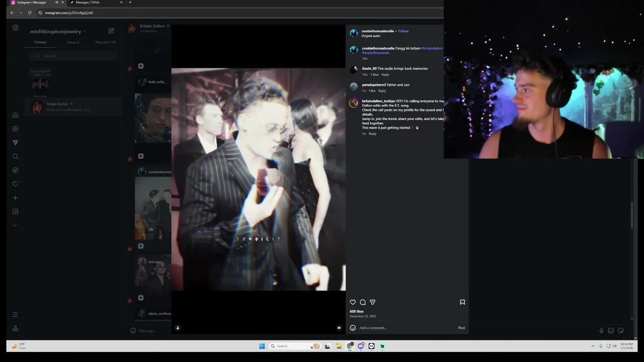Create new post with plus icon
Viewport: 644px width, 362px height.
[15, 198]
